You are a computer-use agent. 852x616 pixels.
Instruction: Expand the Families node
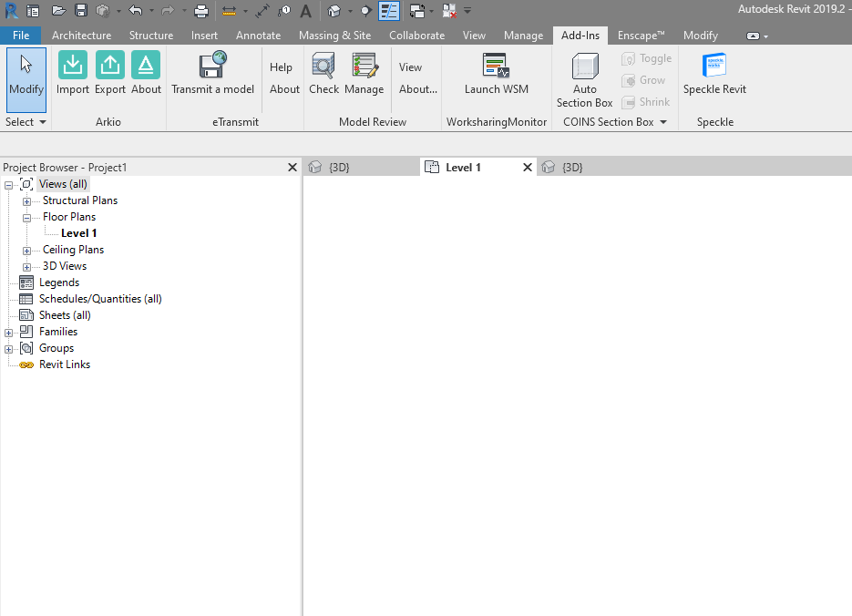[x=9, y=333]
